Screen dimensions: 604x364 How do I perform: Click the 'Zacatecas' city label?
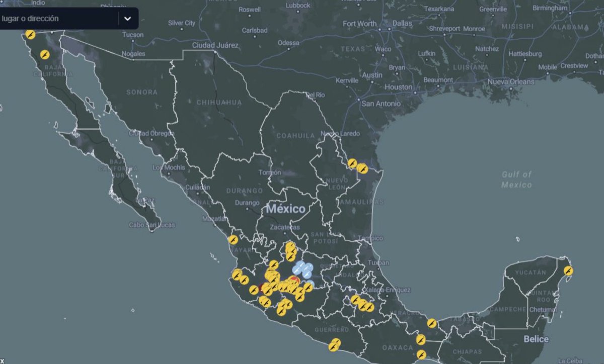pos(285,227)
